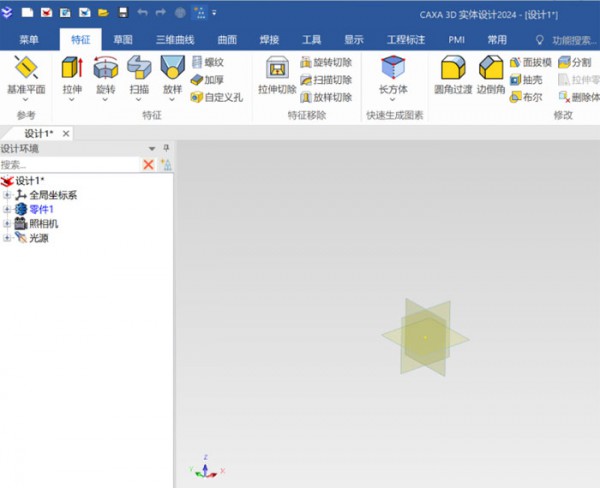Screen dimensions: 600x488
Task: Click the 螺纹 thread tool
Action: point(207,62)
